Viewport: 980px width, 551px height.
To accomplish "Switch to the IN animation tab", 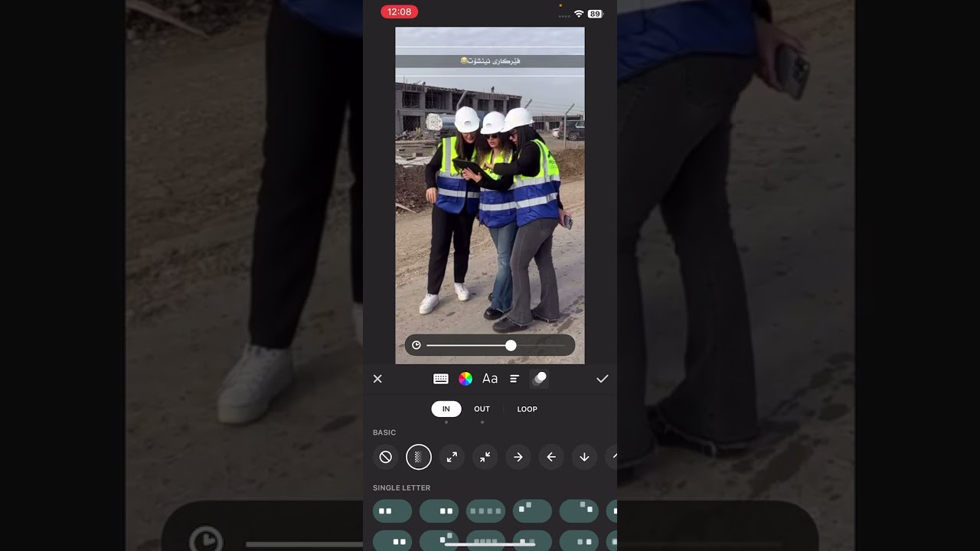I will 446,409.
